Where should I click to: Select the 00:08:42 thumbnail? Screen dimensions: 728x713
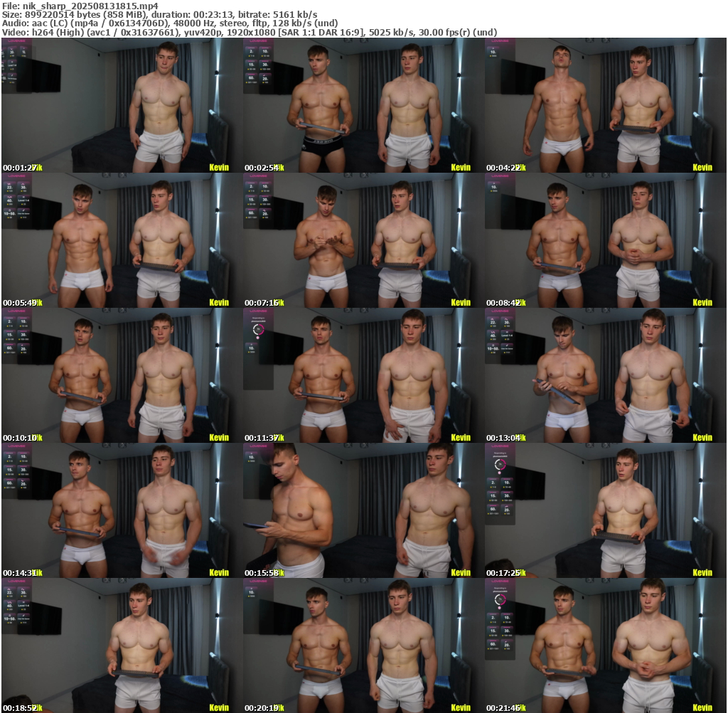tap(606, 240)
